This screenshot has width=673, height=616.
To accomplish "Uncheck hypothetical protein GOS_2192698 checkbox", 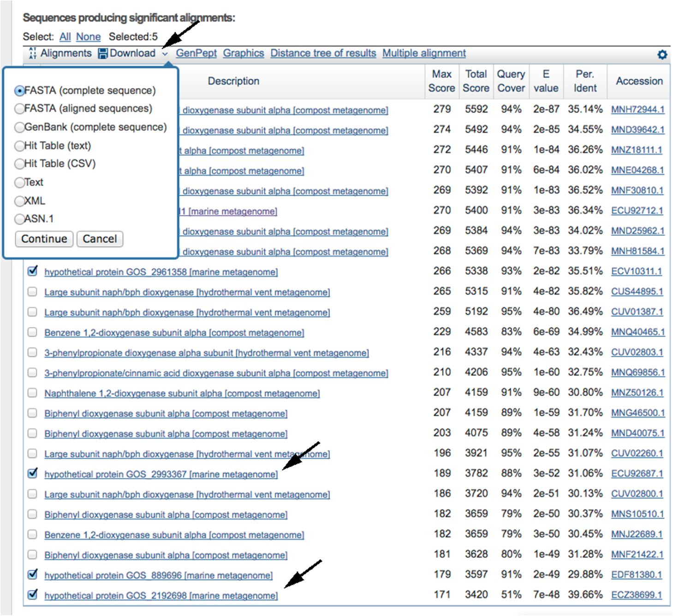I will 32,595.
